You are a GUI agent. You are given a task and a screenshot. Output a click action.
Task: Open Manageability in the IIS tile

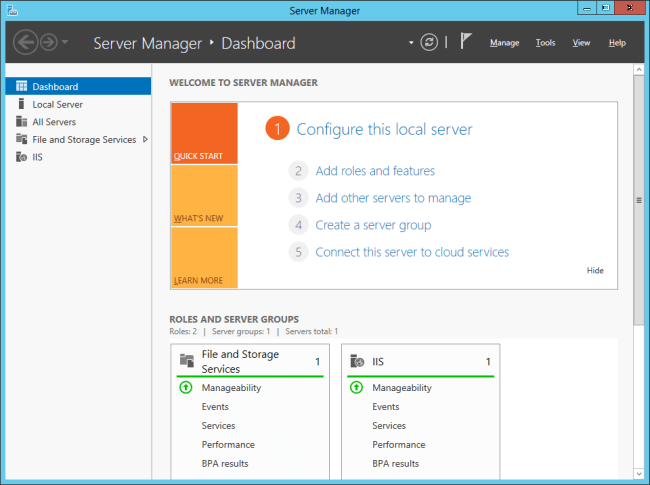pos(402,388)
